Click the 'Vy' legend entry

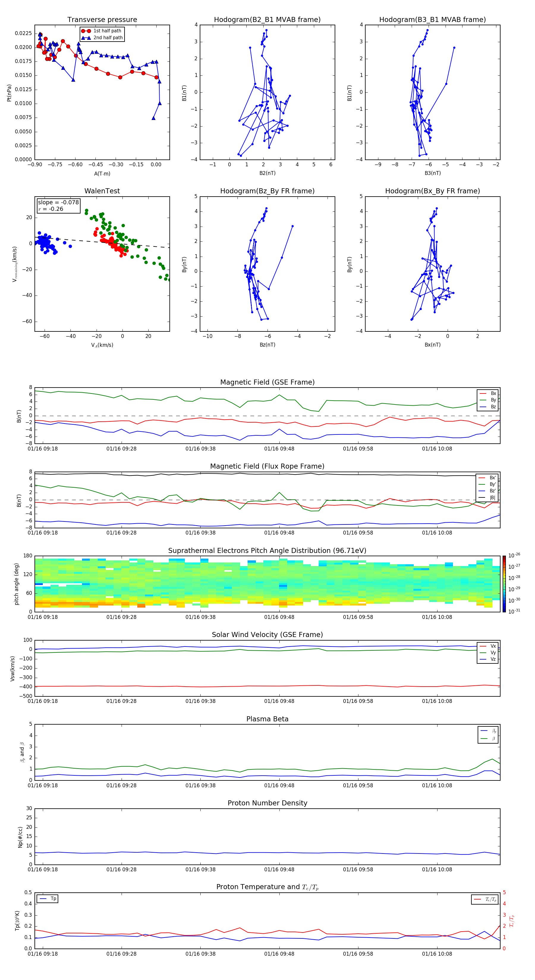point(488,652)
